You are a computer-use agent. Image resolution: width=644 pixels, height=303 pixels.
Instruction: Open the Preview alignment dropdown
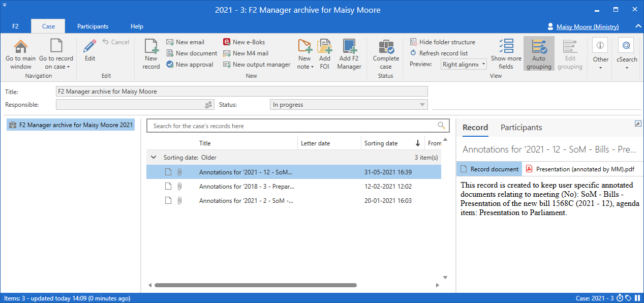pos(463,65)
